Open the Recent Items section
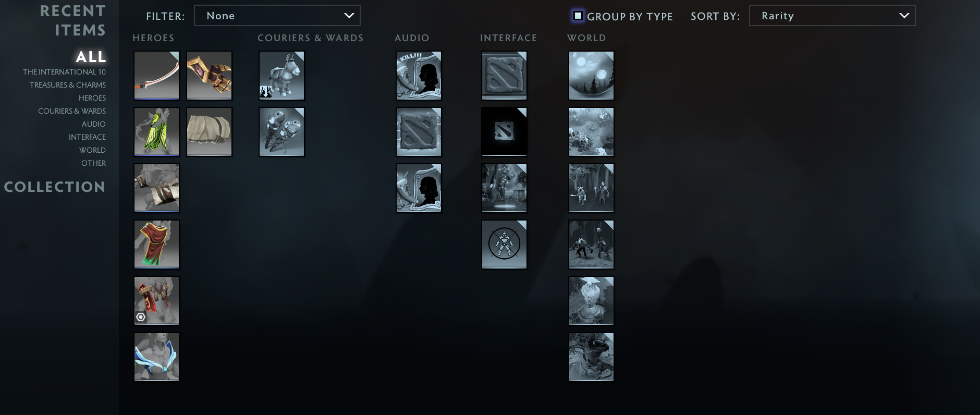This screenshot has height=415, width=980. (x=73, y=20)
